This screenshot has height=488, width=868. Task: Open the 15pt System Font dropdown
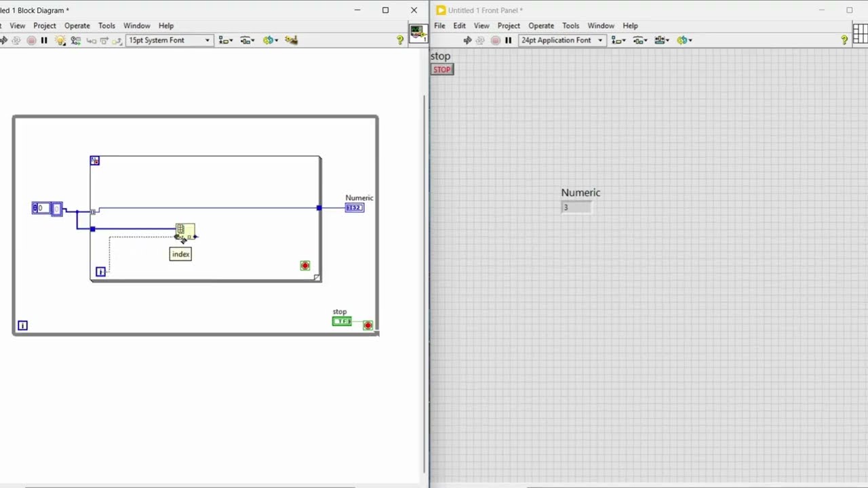pos(170,41)
